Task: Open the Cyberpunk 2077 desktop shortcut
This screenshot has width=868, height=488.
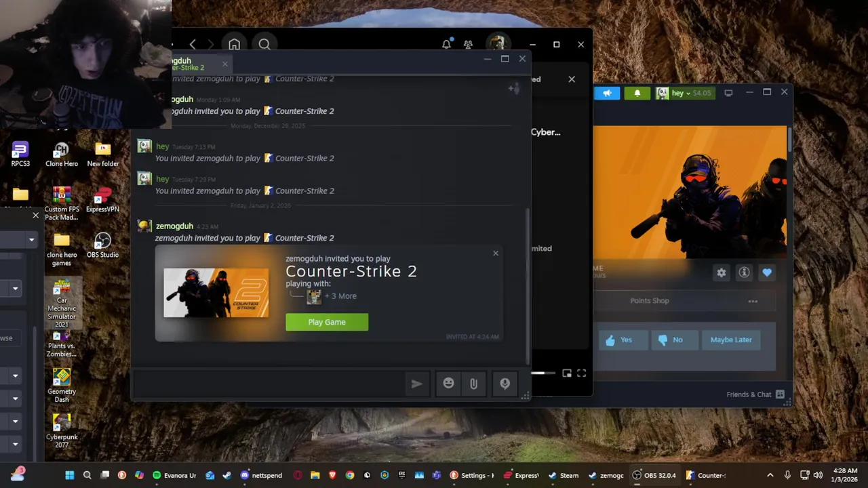Action: (62, 431)
